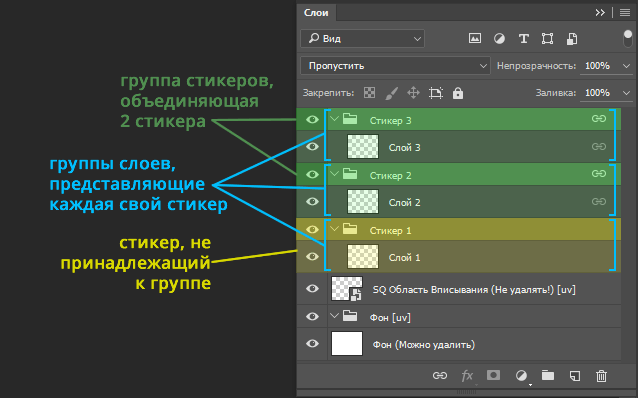The height and width of the screenshot is (398, 638).
Task: Delete layer trash icon
Action: click(601, 376)
